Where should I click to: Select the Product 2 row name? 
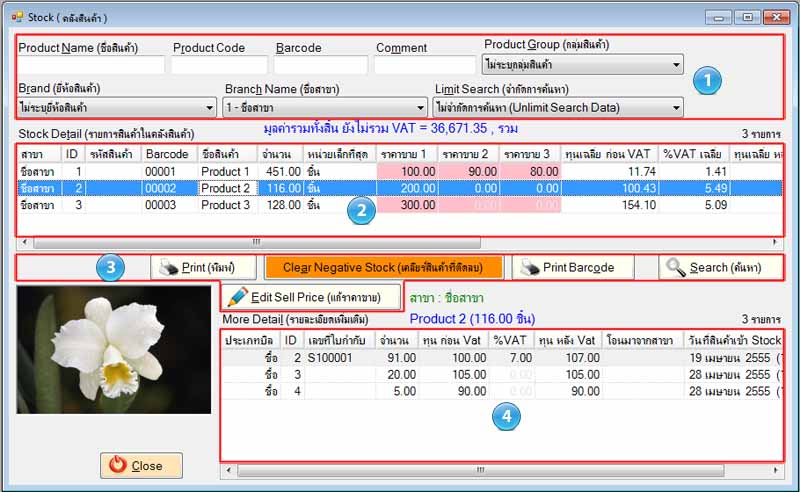coord(225,188)
